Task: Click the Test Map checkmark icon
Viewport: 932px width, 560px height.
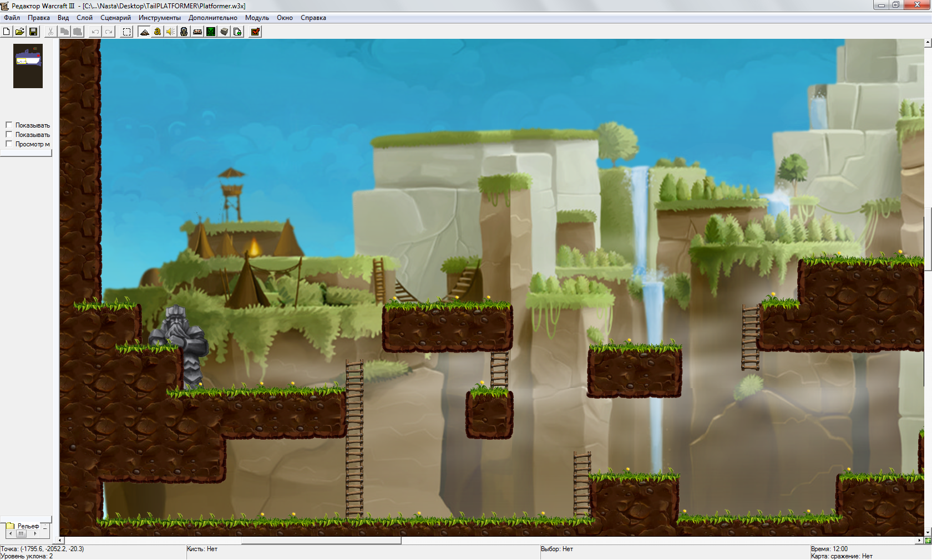Action: (255, 32)
